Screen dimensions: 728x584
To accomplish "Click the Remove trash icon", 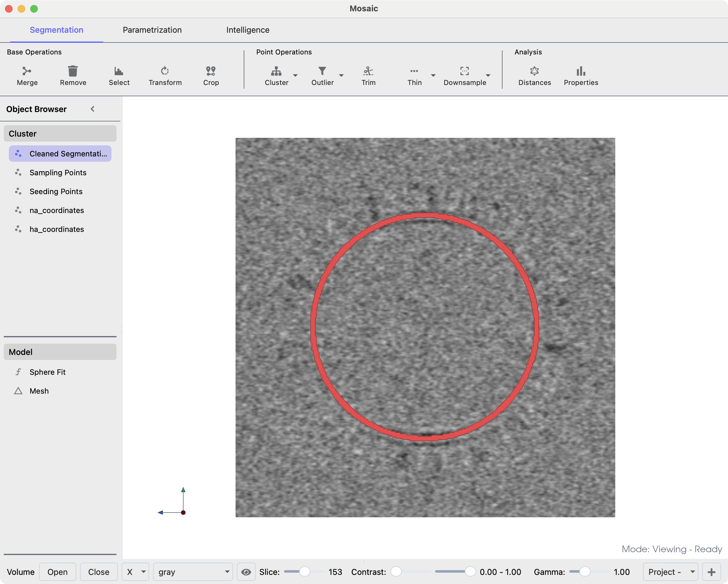I will click(73, 71).
